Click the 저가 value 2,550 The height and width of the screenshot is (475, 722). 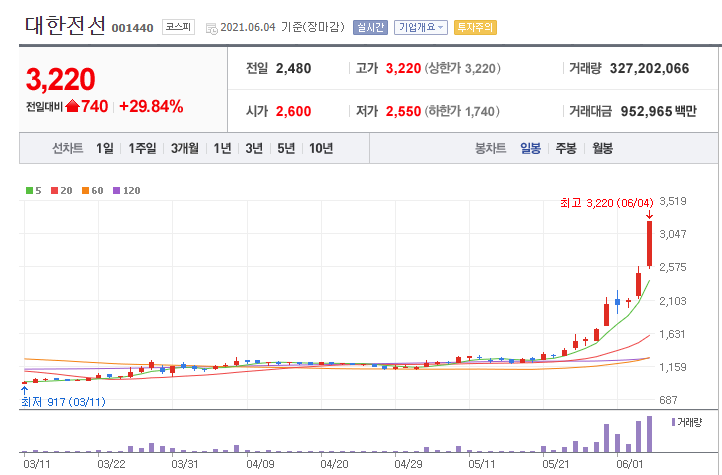point(403,111)
